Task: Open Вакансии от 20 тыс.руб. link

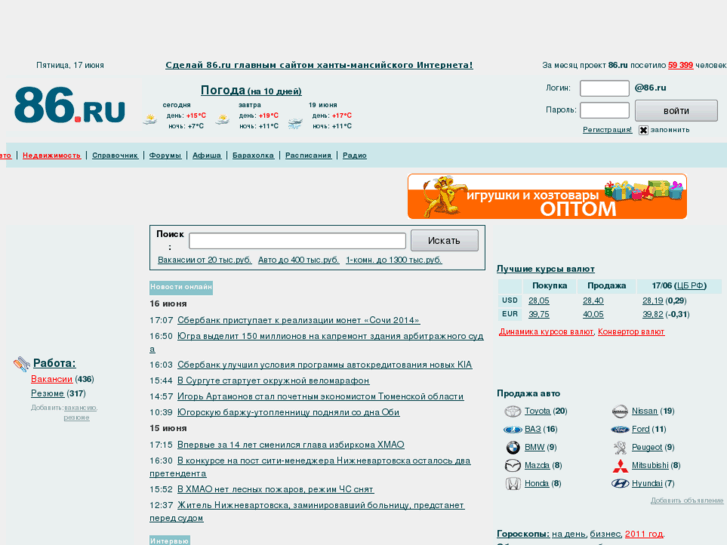Action: 204,260
